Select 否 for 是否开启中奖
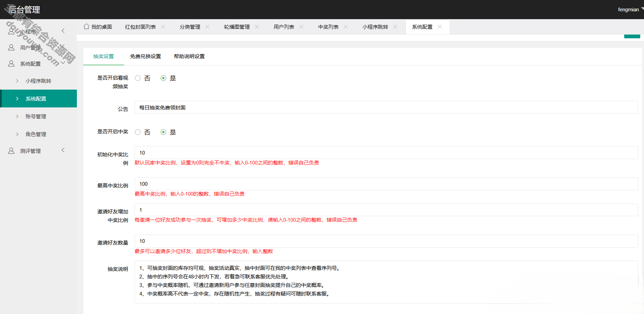The image size is (644, 314). [x=138, y=132]
